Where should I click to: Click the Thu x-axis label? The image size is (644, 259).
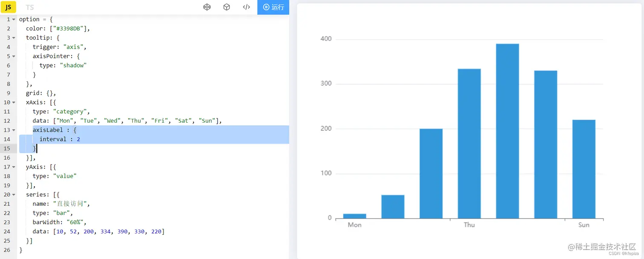469,225
